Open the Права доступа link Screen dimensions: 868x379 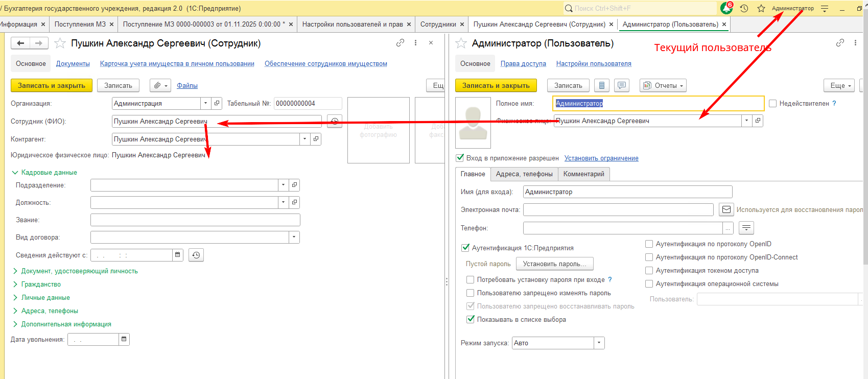pyautogui.click(x=523, y=64)
